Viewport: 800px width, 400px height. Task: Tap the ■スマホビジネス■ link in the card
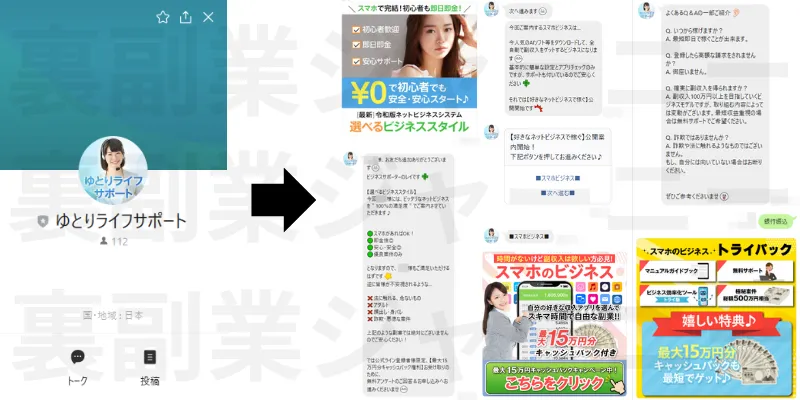pyautogui.click(x=558, y=179)
